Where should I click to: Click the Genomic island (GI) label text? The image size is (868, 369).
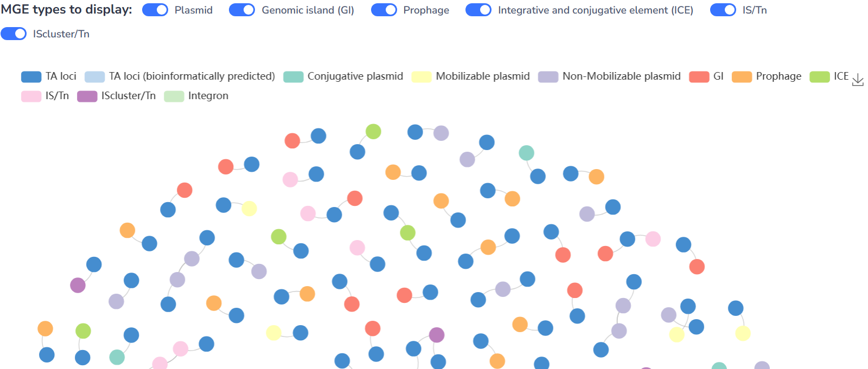[308, 10]
